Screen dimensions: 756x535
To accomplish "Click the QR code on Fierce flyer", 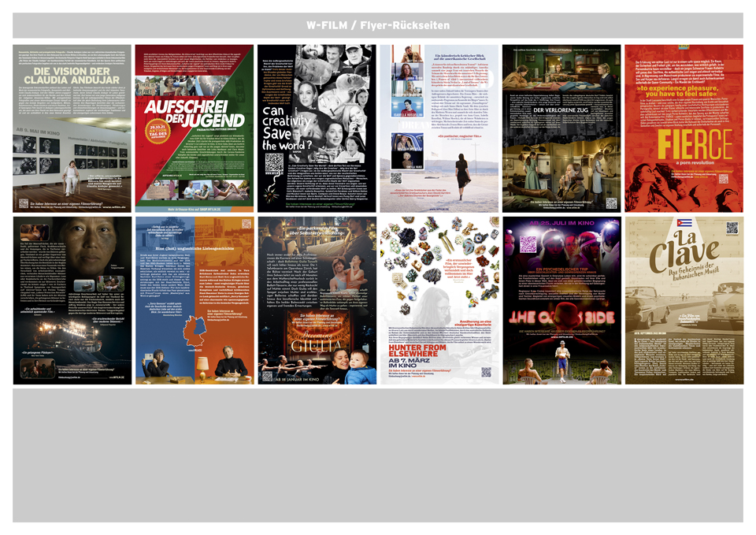I will click(723, 179).
